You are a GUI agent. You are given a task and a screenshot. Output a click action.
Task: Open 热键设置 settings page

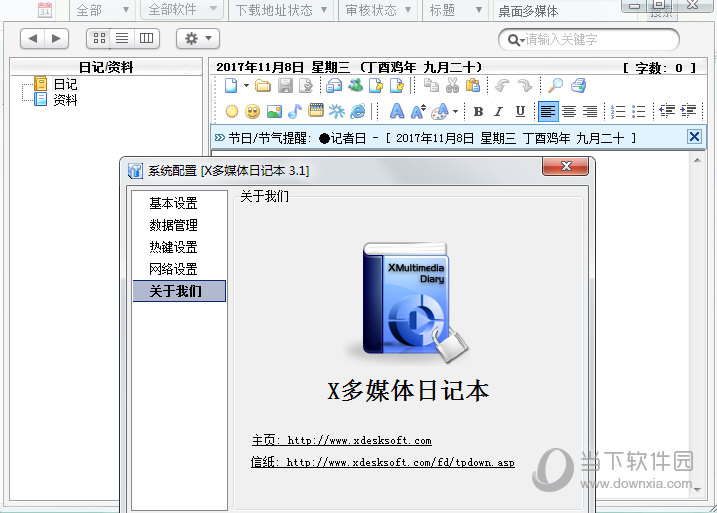[173, 247]
